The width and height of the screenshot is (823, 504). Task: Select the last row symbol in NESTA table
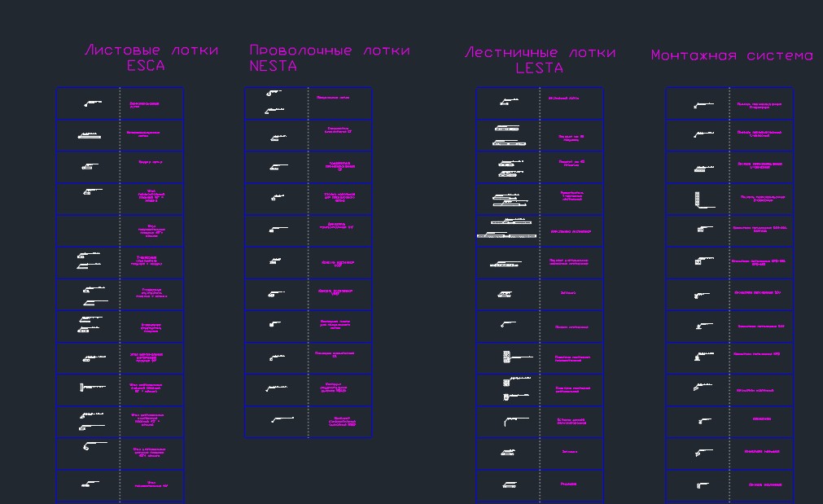(282, 419)
